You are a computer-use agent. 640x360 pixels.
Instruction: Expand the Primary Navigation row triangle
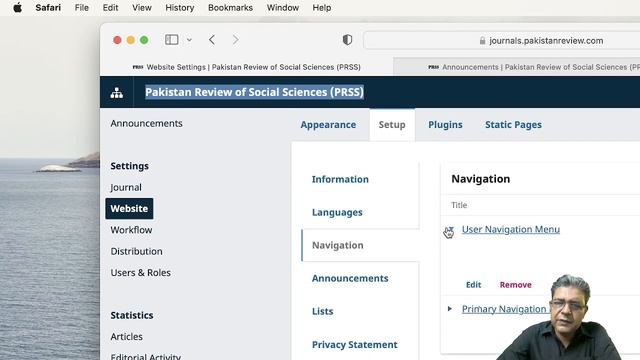450,309
